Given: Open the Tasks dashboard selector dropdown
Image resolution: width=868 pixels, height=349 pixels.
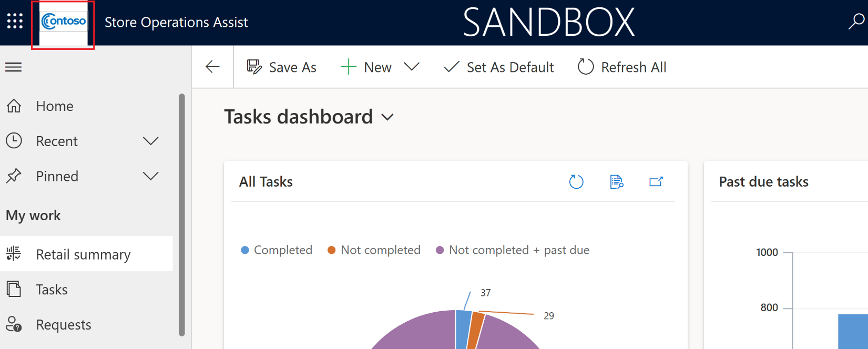Looking at the screenshot, I should coord(387,117).
